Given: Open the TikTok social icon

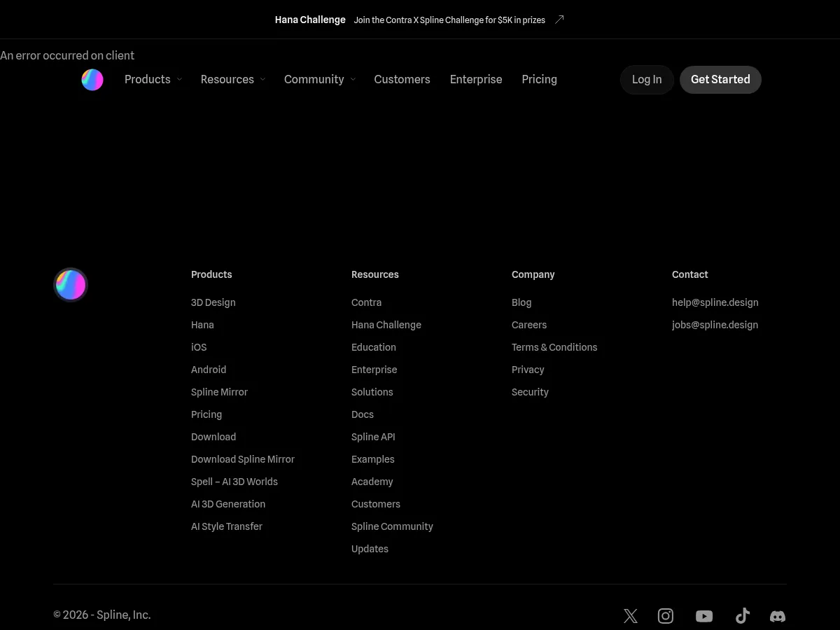Looking at the screenshot, I should coord(743,616).
